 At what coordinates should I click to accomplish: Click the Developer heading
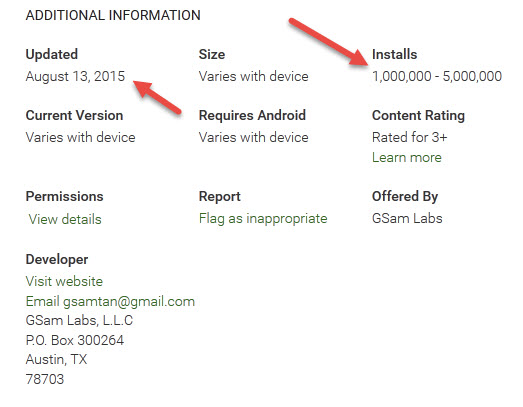tap(57, 260)
